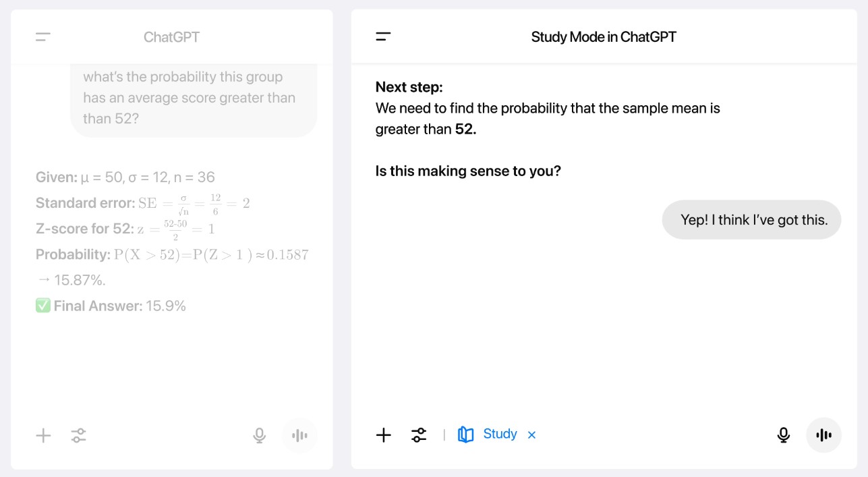Click the "Is this making sense to you?" text
868x477 pixels.
tap(468, 171)
